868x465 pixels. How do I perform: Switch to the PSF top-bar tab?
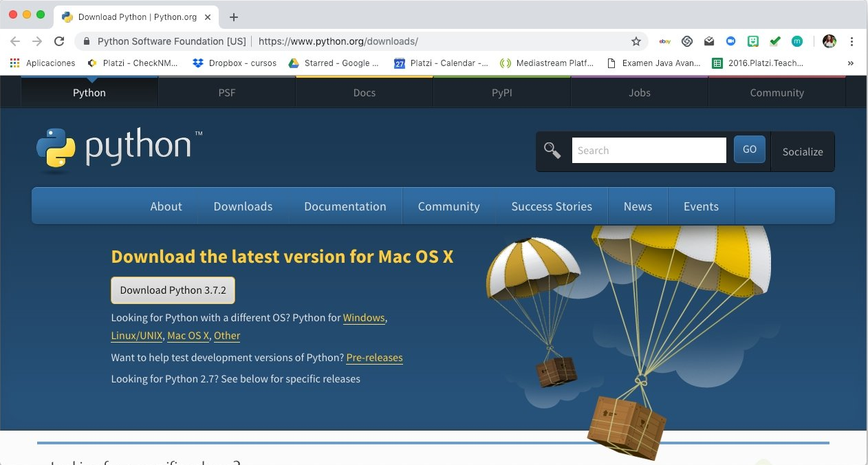click(227, 92)
